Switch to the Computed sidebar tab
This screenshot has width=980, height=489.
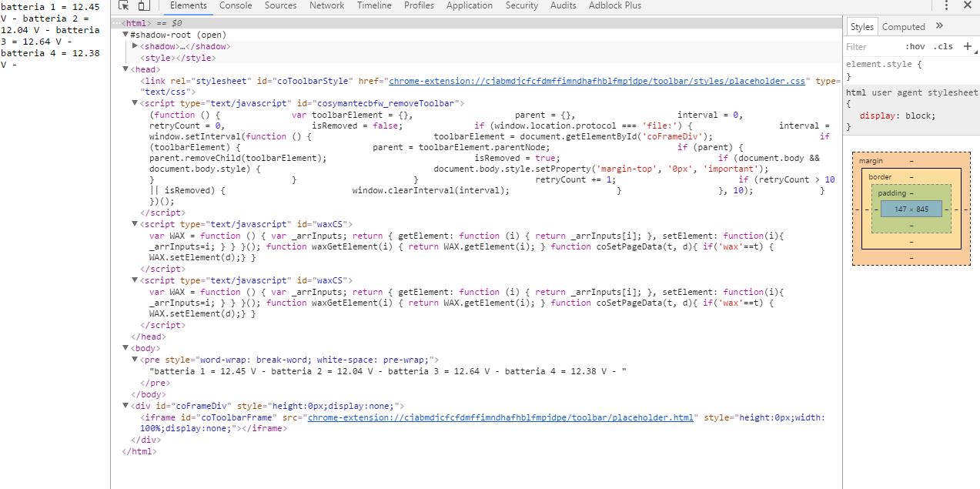coord(903,26)
